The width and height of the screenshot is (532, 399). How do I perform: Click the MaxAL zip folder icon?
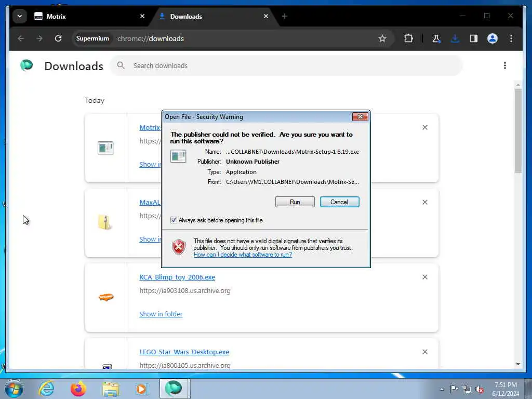(105, 222)
